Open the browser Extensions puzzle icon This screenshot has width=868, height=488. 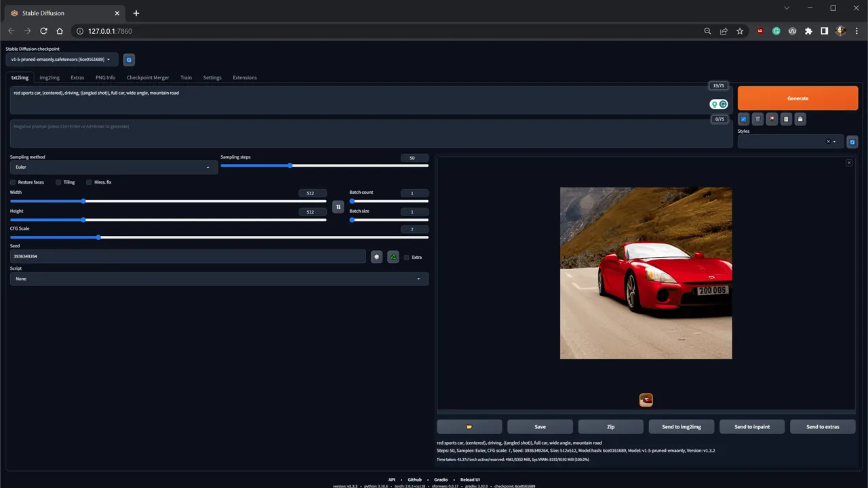[808, 31]
